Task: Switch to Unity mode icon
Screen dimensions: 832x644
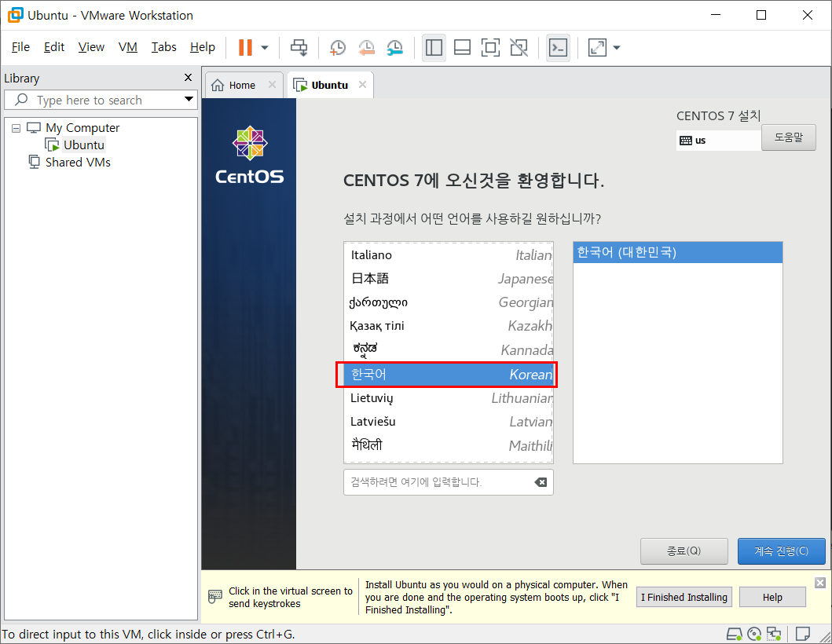Action: 519,48
